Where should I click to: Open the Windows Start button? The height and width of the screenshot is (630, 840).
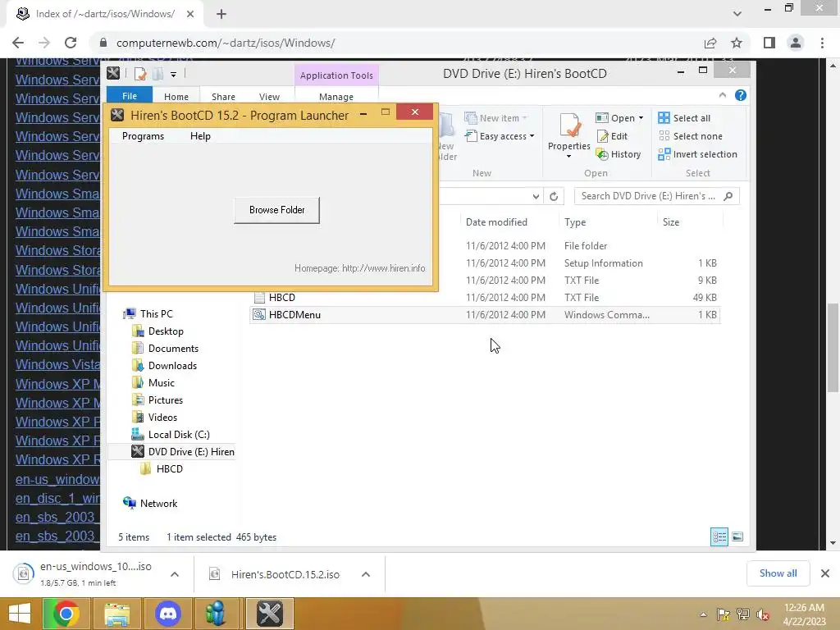[x=20, y=614]
